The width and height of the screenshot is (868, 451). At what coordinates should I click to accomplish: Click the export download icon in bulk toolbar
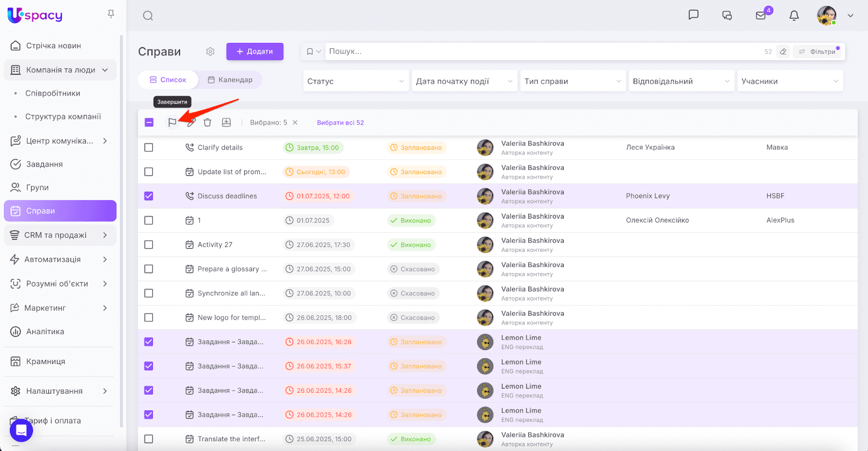226,123
